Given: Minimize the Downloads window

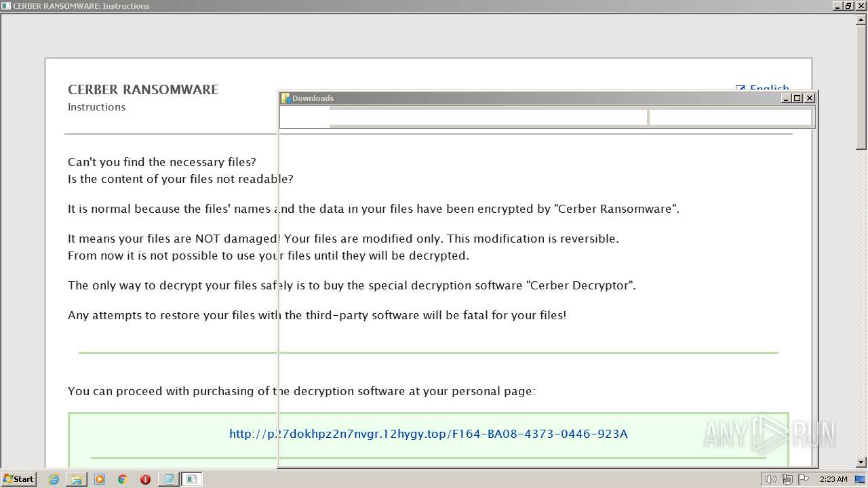Looking at the screenshot, I should [x=786, y=98].
